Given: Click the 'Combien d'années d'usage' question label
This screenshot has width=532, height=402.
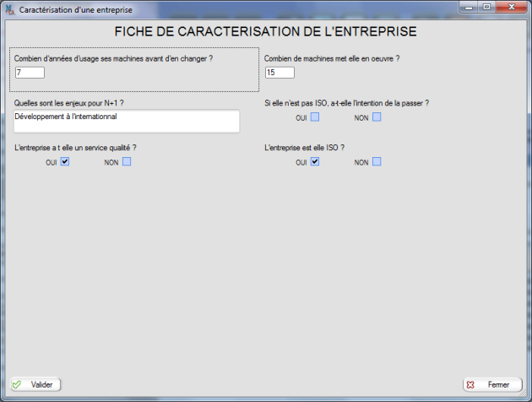Looking at the screenshot, I should pos(113,59).
